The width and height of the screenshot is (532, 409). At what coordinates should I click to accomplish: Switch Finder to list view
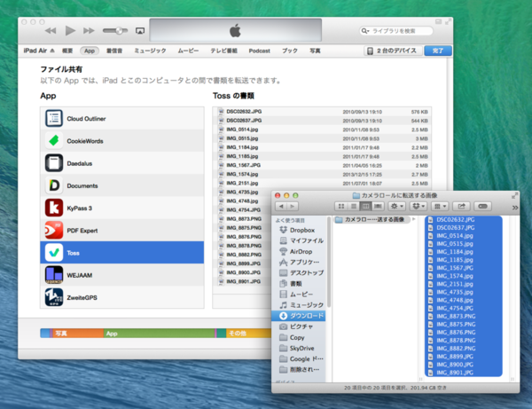tap(352, 206)
